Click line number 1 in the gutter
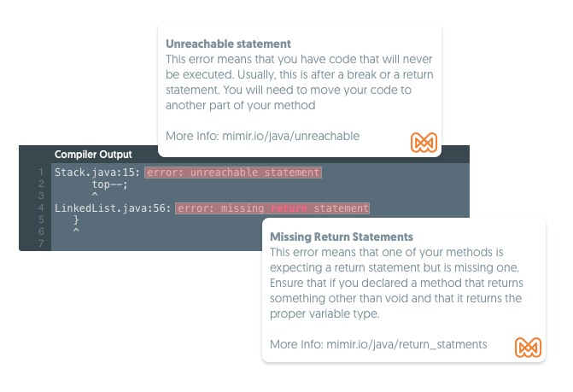The height and width of the screenshot is (392, 573). click(x=41, y=172)
